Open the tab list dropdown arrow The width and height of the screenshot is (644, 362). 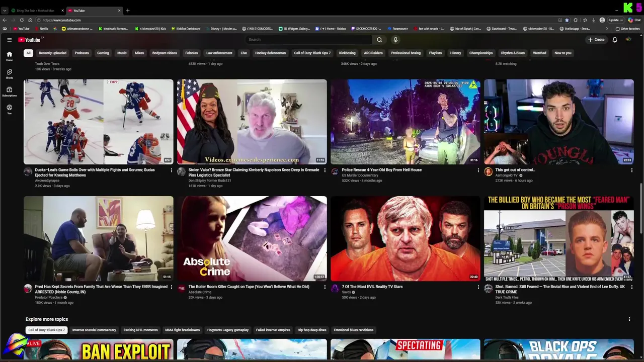(5, 11)
